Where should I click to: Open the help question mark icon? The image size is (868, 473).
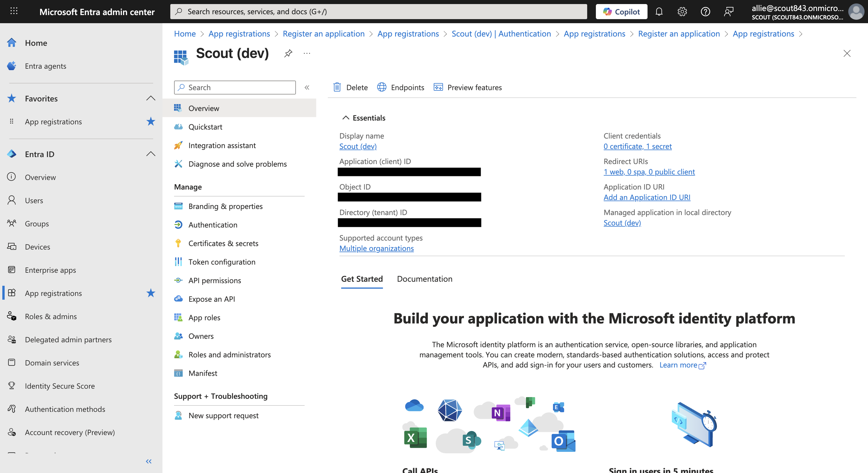(x=705, y=12)
